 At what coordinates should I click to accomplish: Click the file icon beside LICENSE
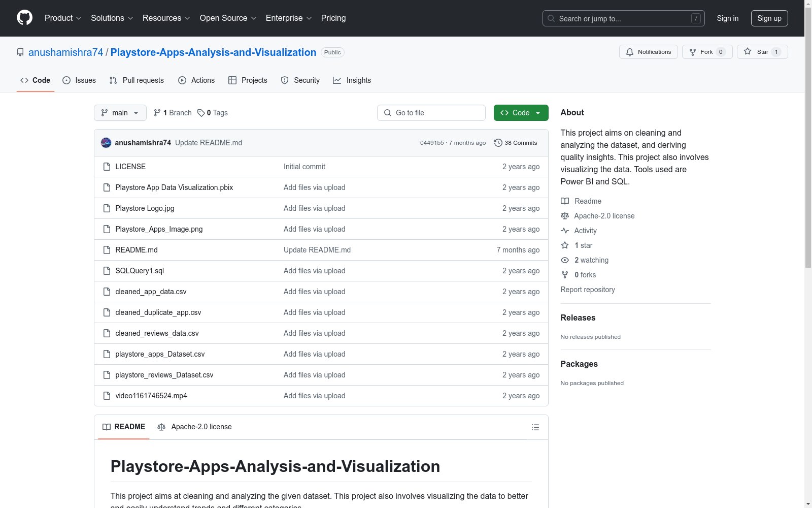107,167
